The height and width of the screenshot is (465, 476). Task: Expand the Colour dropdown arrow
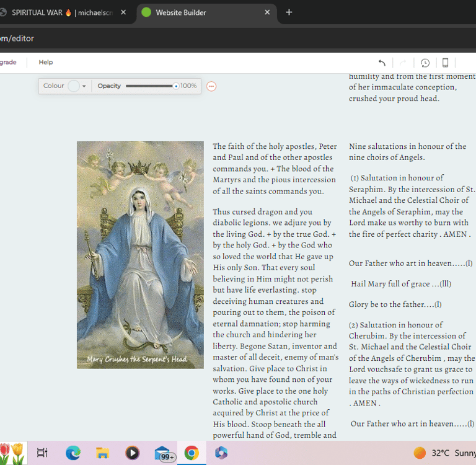coord(84,86)
